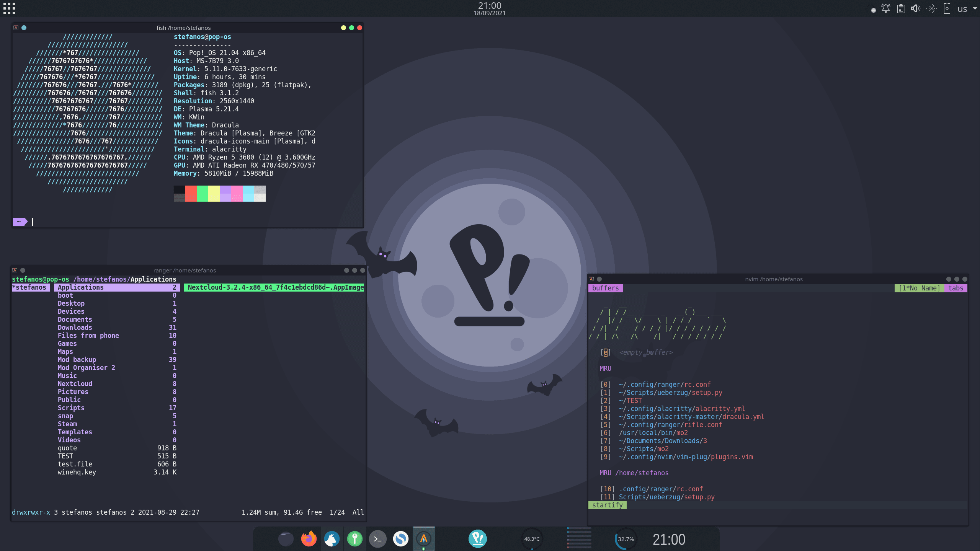The height and width of the screenshot is (551, 980).
Task: Click the tabs label in nvim statusline
Action: coord(956,288)
